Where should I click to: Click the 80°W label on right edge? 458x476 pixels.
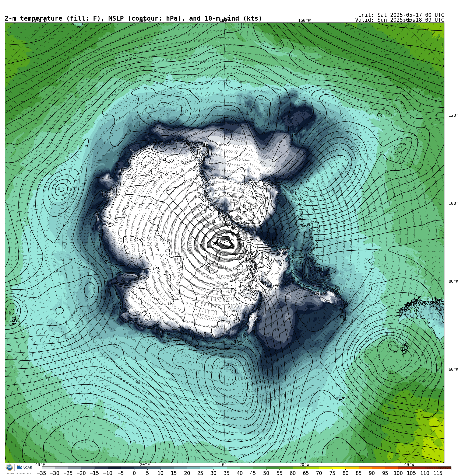pos(453,281)
